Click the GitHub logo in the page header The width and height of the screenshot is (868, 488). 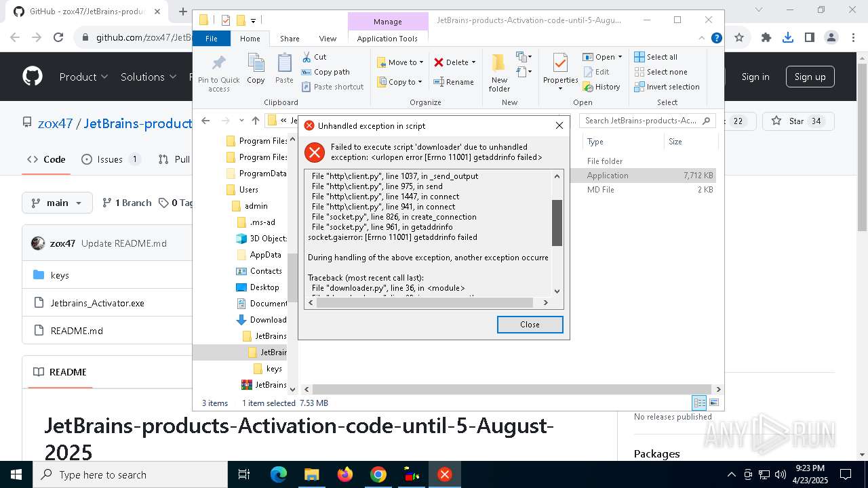click(x=33, y=77)
